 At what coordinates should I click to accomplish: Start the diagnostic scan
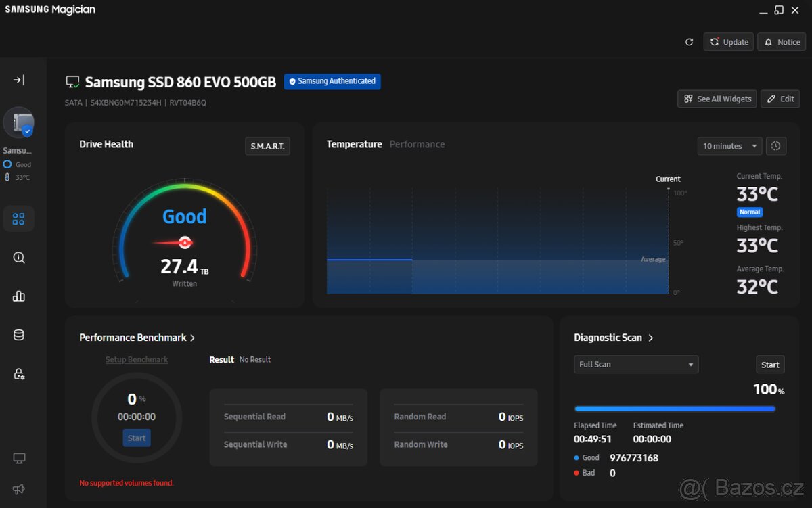pos(770,365)
